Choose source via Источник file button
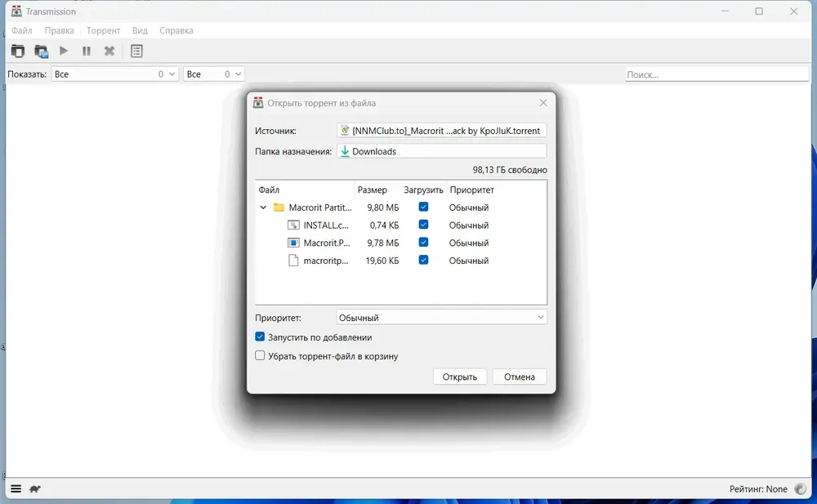The image size is (817, 504). point(441,131)
